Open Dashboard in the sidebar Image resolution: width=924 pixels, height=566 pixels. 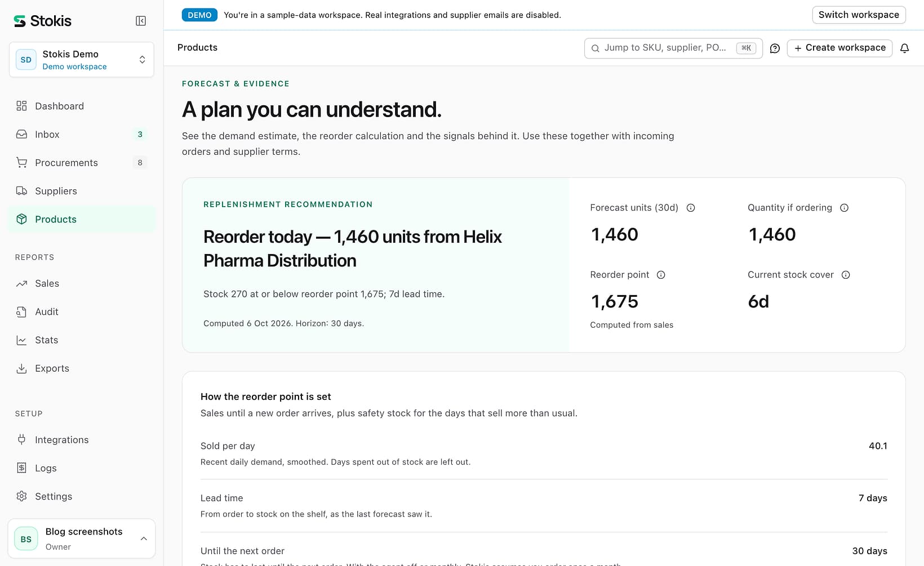[82, 106]
